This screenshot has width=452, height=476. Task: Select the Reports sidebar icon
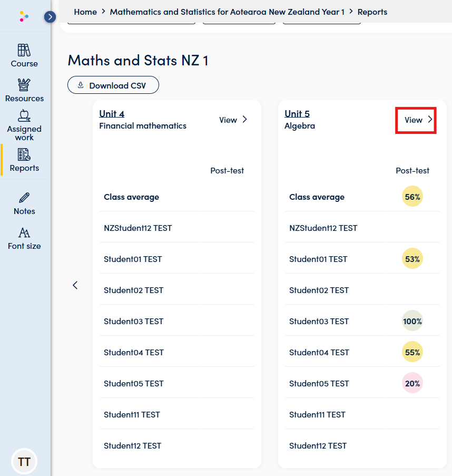point(24,160)
